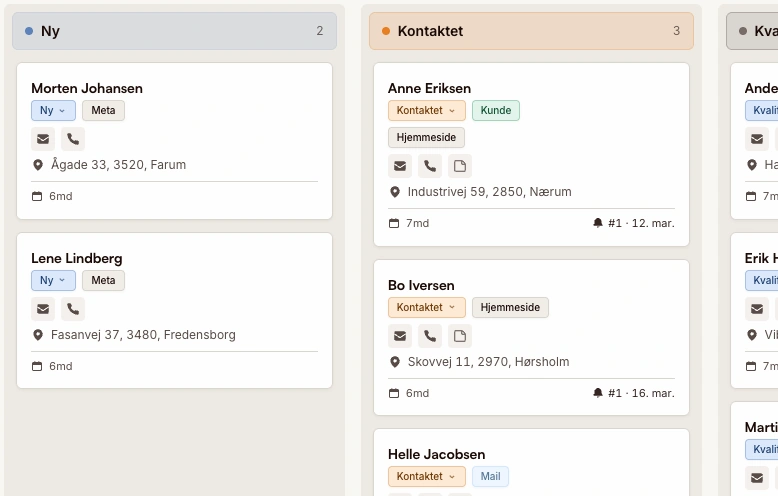This screenshot has height=496, width=778.
Task: Click address Fasanvej 37, 3480, Fredensborg
Action: tap(143, 335)
